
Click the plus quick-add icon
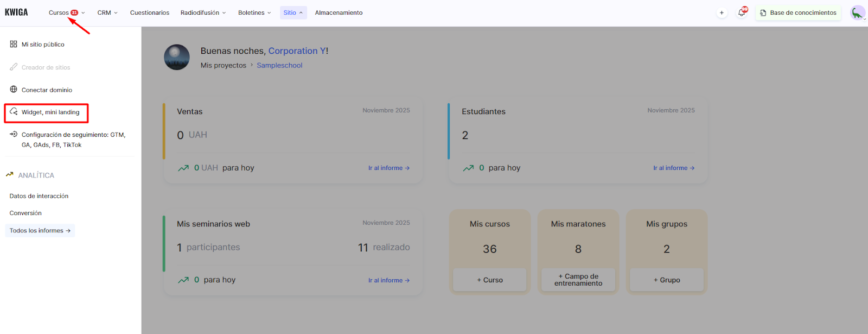click(x=722, y=12)
